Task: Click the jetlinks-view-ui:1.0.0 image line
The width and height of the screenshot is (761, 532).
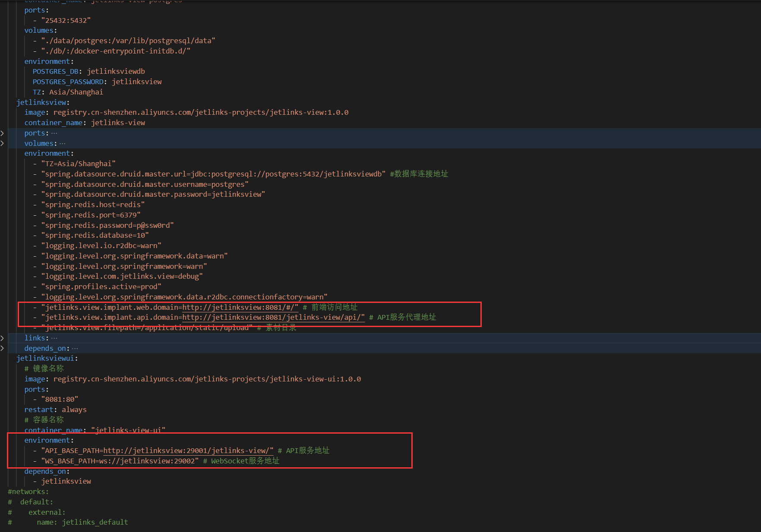Action: 193,379
